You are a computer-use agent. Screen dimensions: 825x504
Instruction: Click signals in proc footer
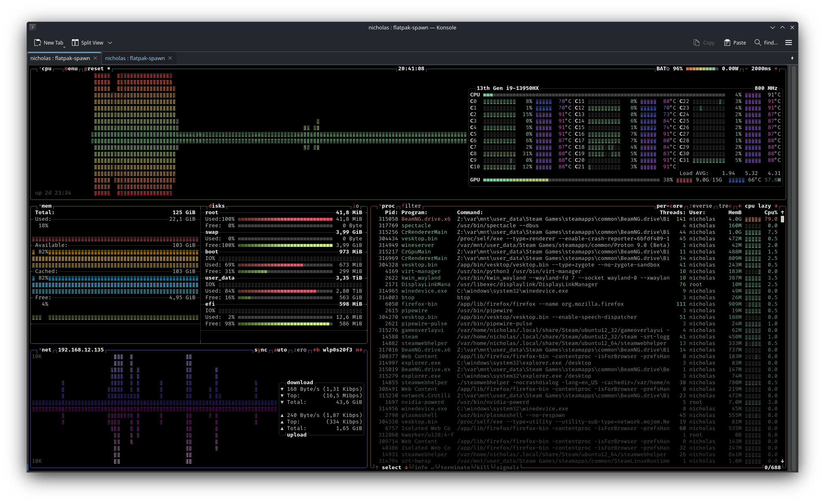[508, 468]
